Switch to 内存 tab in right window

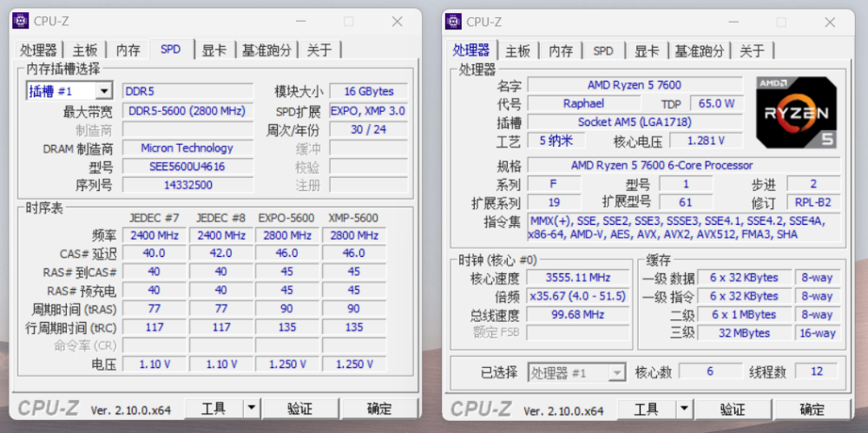click(x=561, y=50)
